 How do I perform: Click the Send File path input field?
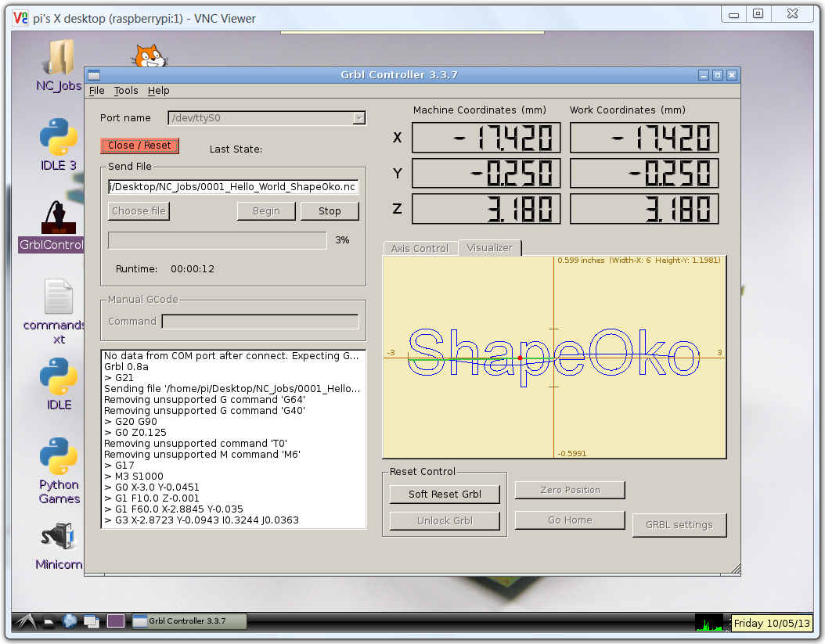[x=232, y=187]
